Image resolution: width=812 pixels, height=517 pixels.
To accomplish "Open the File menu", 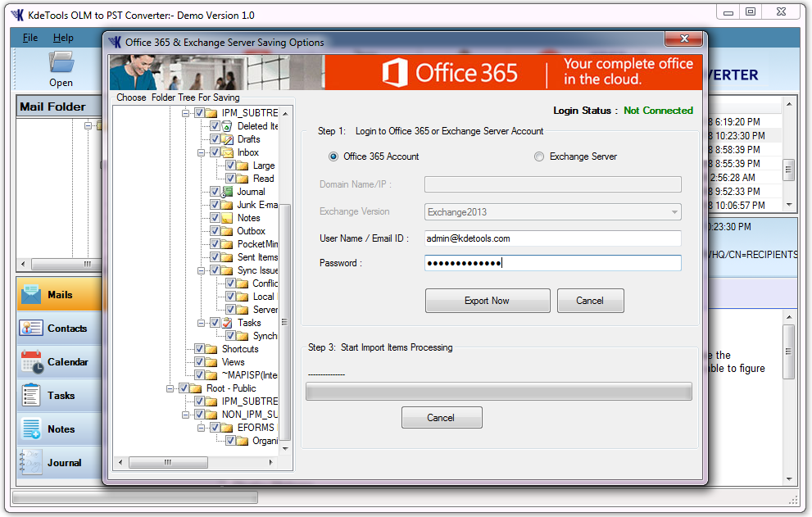I will pyautogui.click(x=30, y=38).
